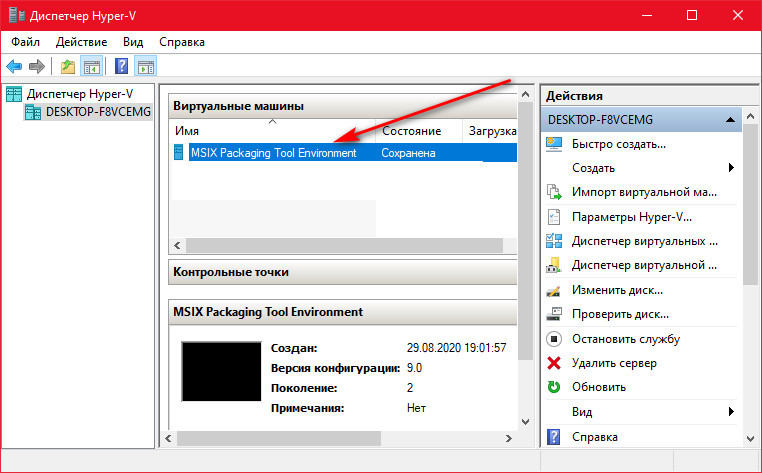Click Изменить диск... action
762x473 pixels.
pos(617,290)
